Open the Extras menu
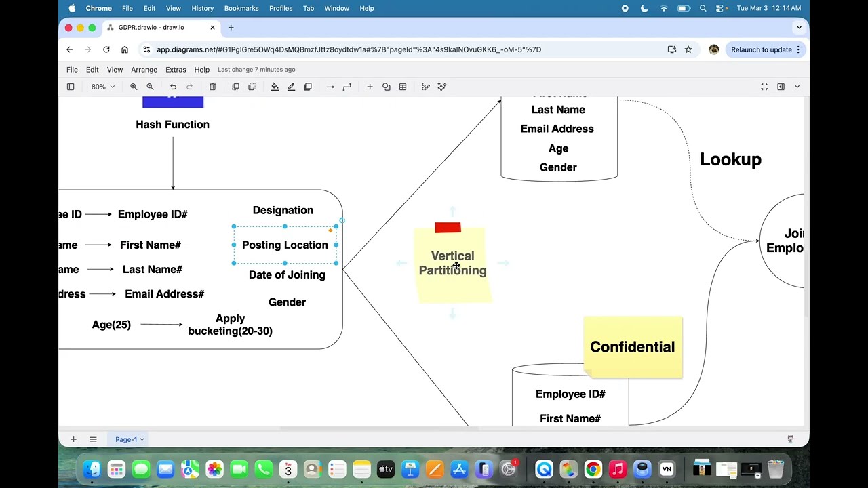 coord(176,70)
